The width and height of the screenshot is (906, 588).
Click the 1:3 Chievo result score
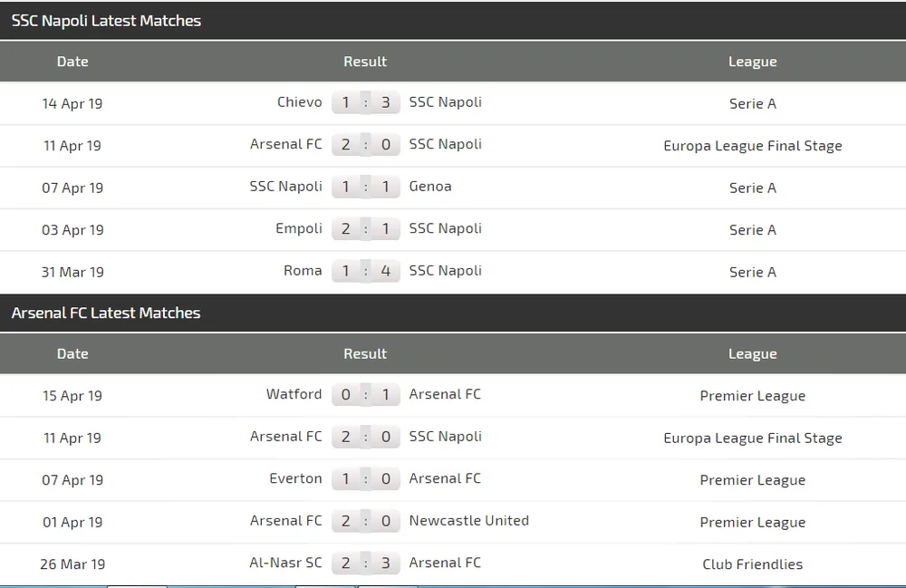[366, 102]
